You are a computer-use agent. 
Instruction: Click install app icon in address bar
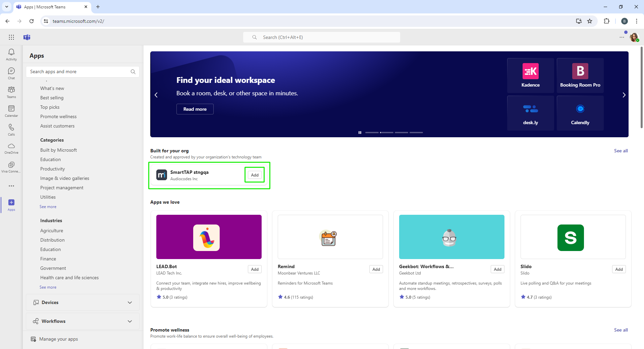(579, 21)
